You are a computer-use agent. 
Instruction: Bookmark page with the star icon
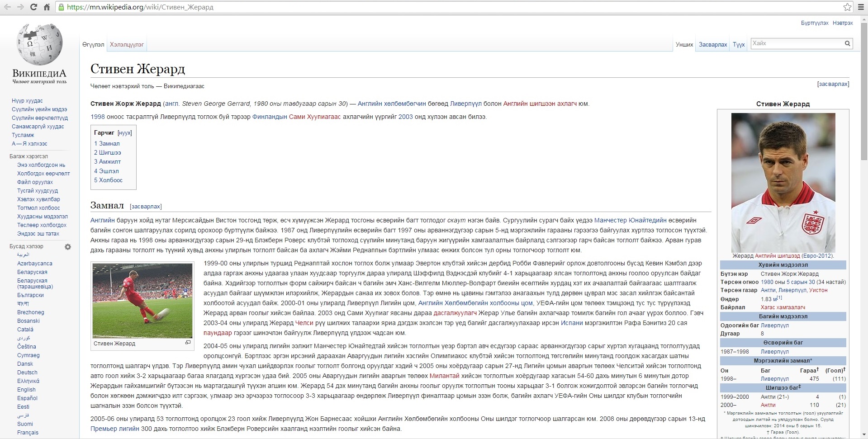point(847,7)
